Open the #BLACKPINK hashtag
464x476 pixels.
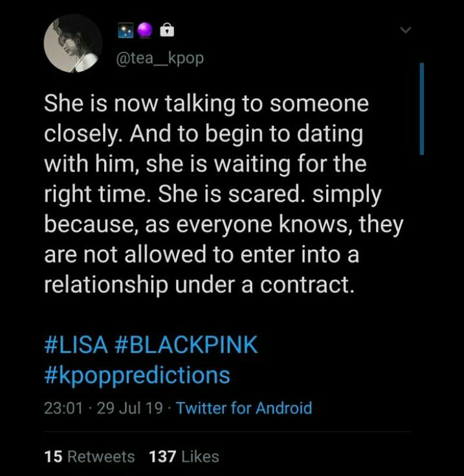click(x=186, y=345)
